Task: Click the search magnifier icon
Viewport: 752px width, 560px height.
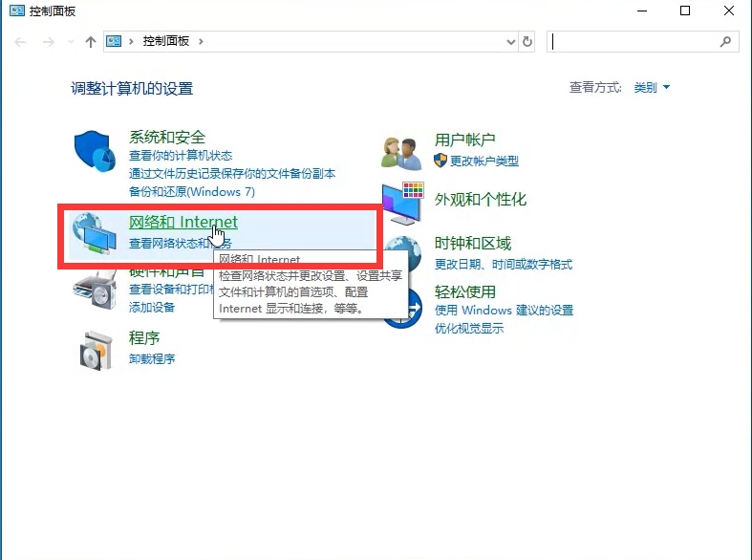Action: tap(726, 42)
